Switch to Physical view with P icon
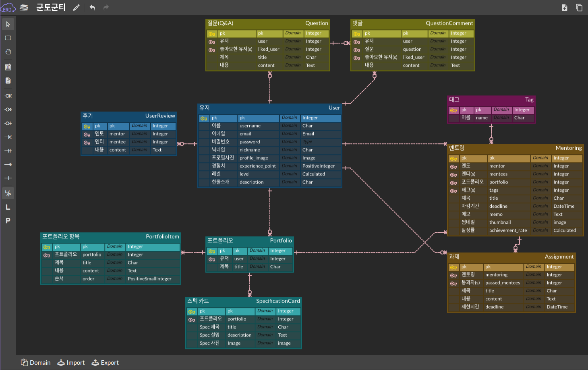 8,221
